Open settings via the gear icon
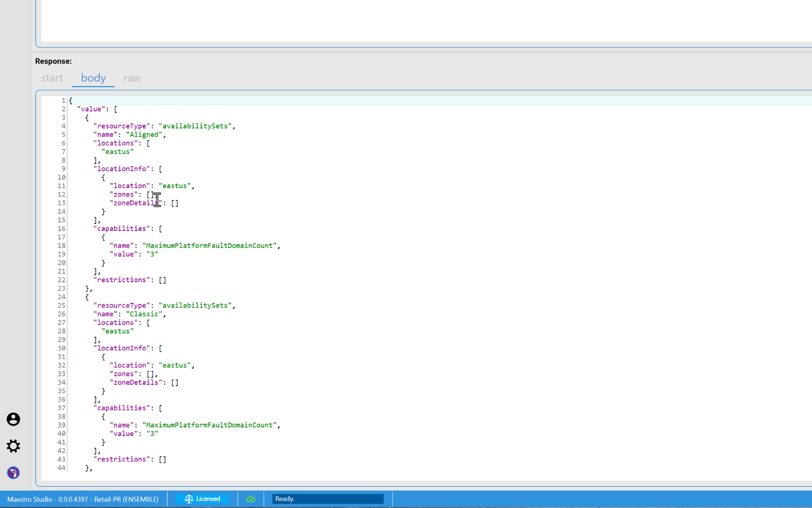Screen dimensions: 812x508 click(x=13, y=446)
